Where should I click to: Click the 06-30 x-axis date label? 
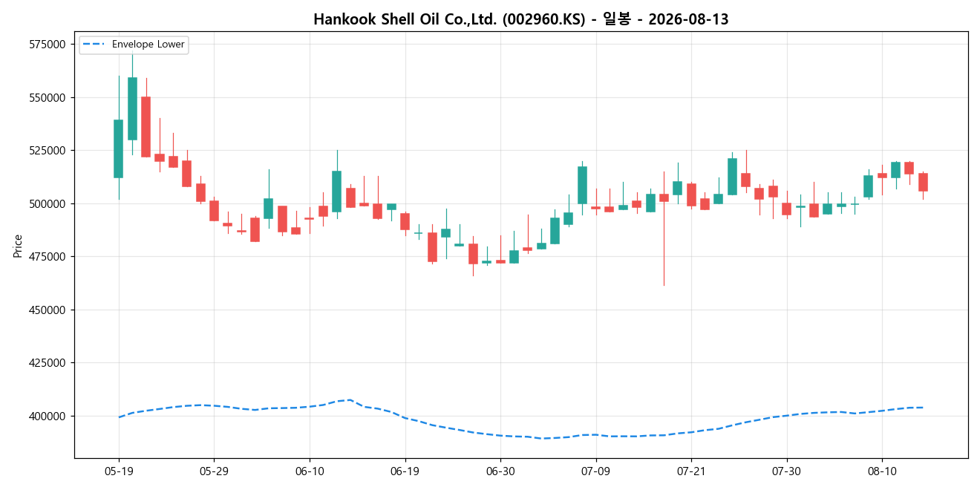500,471
